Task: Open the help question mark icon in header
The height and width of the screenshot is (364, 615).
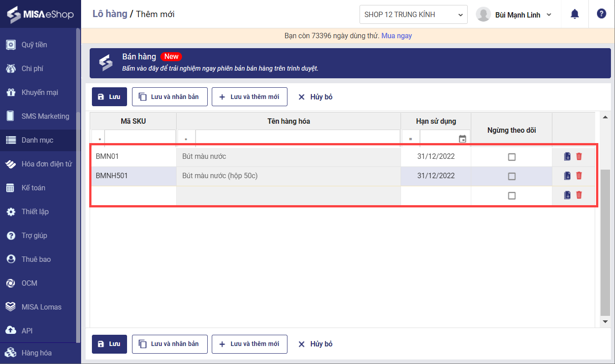Action: pos(601,14)
